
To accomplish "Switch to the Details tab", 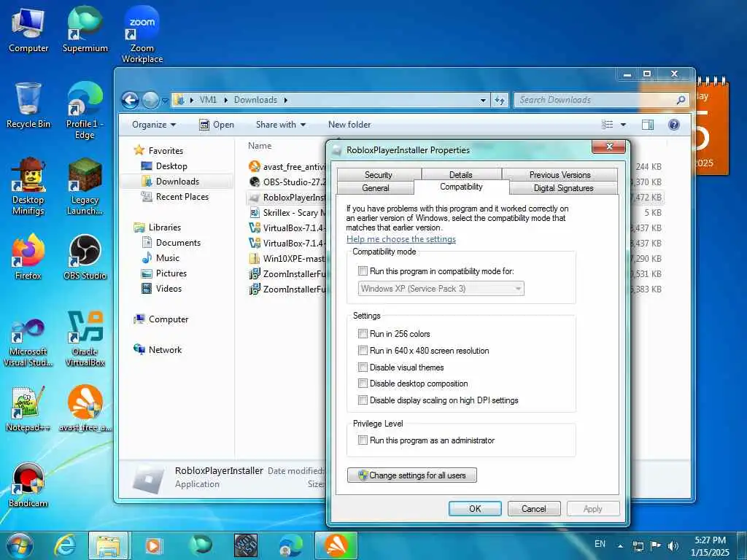I will [x=461, y=175].
